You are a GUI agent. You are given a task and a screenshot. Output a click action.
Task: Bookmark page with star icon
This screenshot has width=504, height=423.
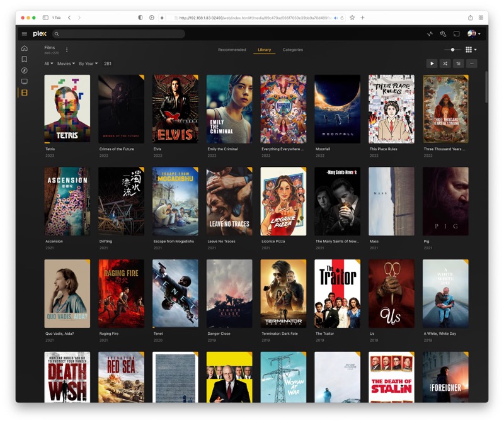click(x=352, y=18)
